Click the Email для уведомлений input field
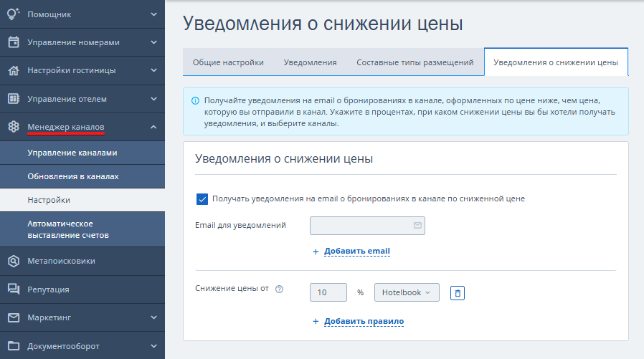The width and height of the screenshot is (644, 359). (367, 226)
